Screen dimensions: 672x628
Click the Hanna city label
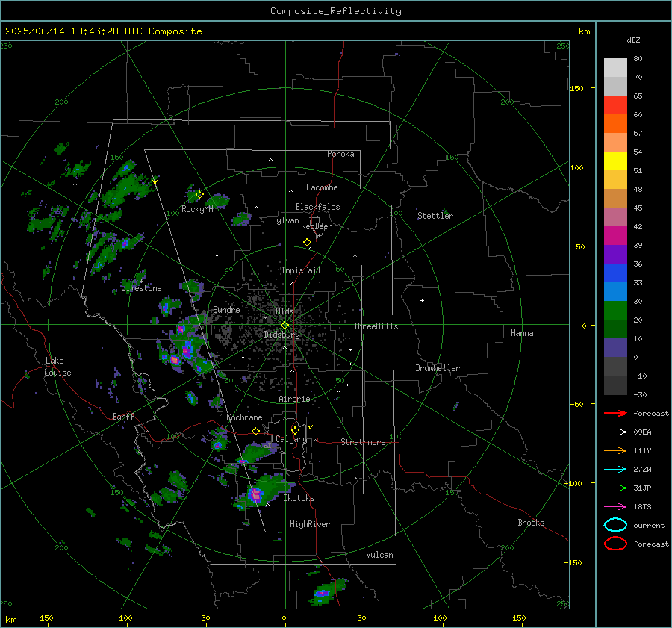tap(522, 333)
